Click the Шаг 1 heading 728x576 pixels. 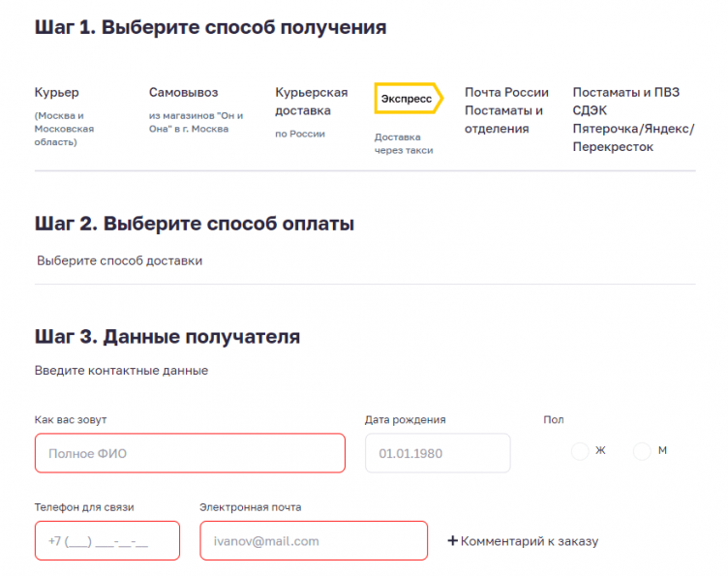click(x=210, y=27)
